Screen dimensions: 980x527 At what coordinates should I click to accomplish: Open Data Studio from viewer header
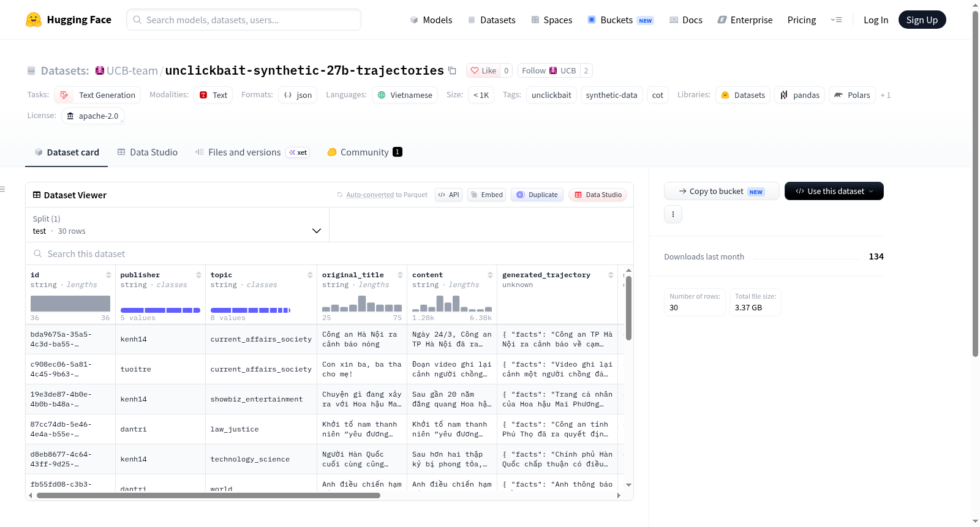[x=598, y=195]
